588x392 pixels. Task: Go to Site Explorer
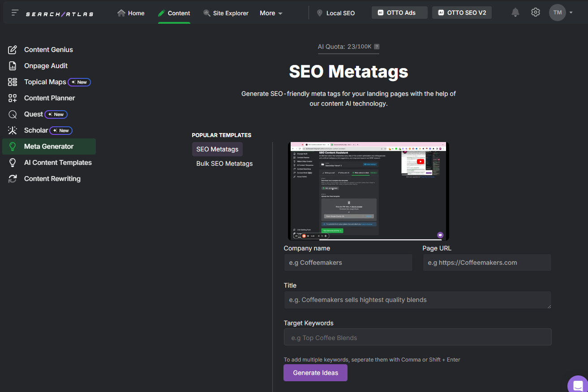pyautogui.click(x=226, y=13)
